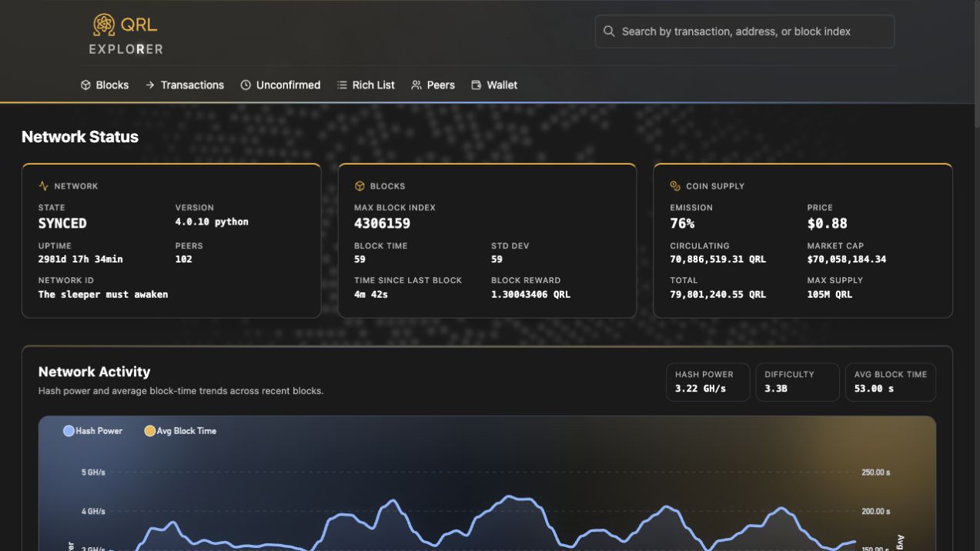Click the Blocks cube icon in navigation
980x551 pixels.
(85, 85)
